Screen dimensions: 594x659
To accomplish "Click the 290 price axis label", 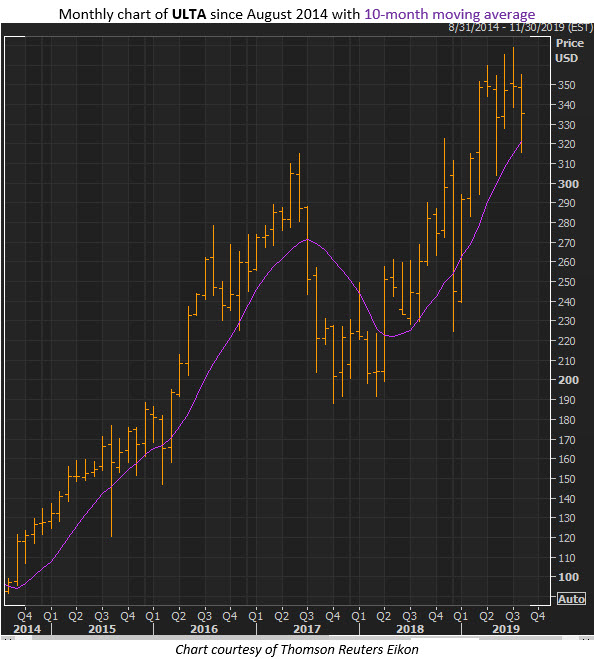I will point(566,203).
